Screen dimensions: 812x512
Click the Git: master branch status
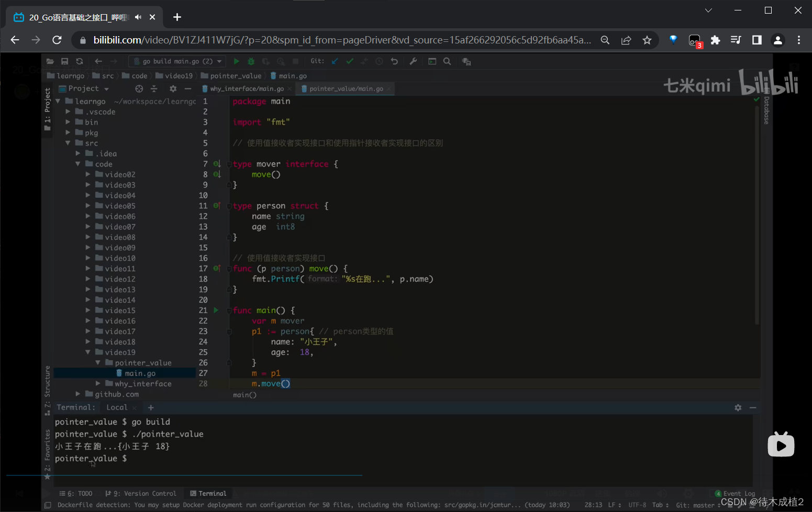[x=696, y=505]
